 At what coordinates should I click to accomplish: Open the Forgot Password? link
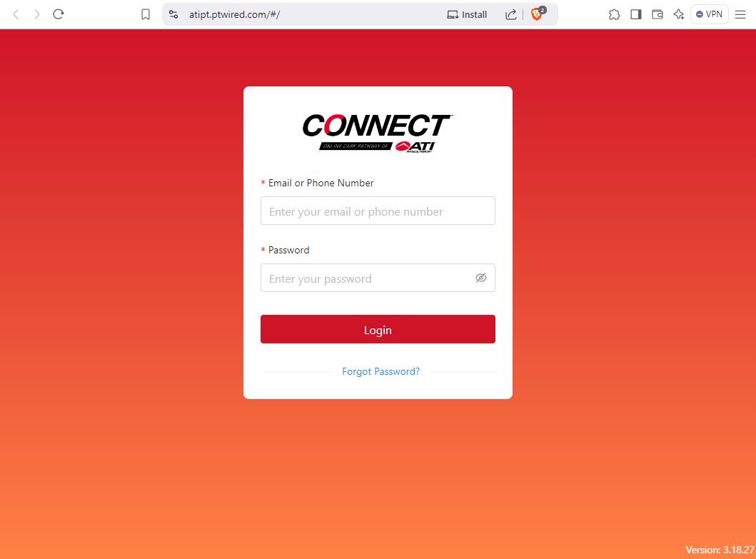[x=380, y=371]
